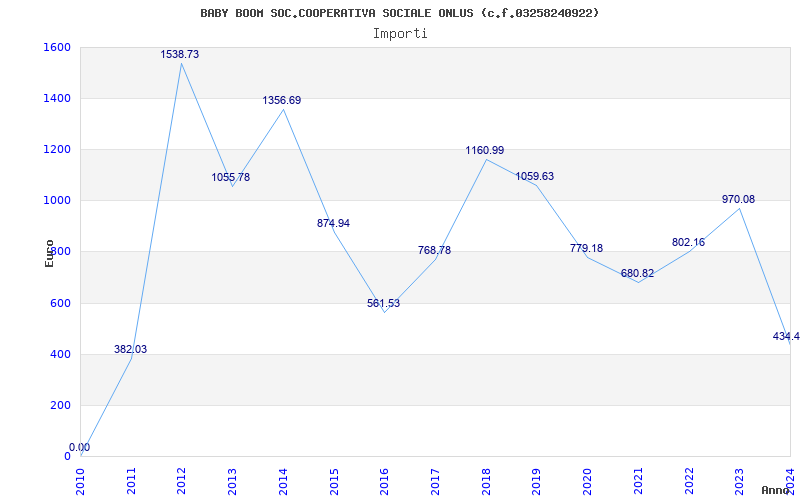The image size is (800, 500).
Task: Click the 200 y-axis tick label
Action: click(x=61, y=406)
